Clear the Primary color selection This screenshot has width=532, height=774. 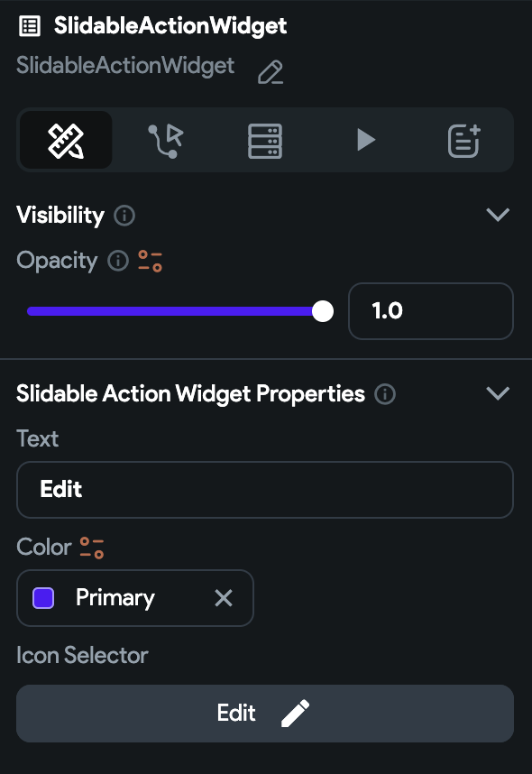tap(224, 598)
